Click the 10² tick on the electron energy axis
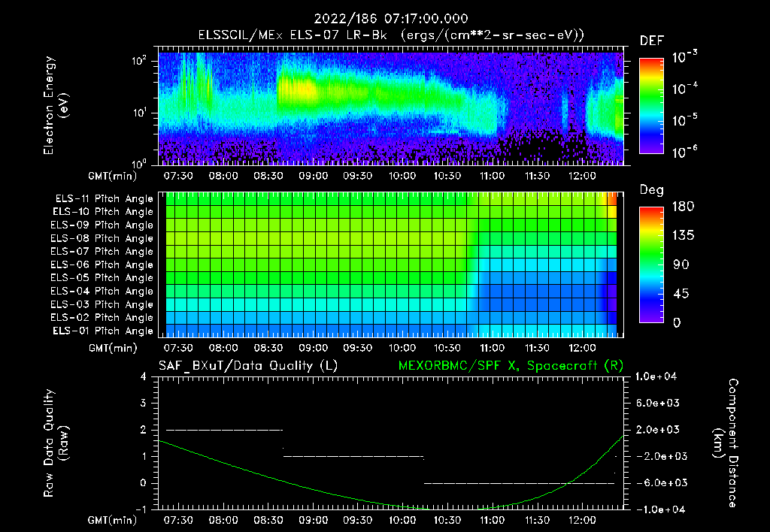Image resolution: width=770 pixels, height=532 pixels. pyautogui.click(x=139, y=61)
